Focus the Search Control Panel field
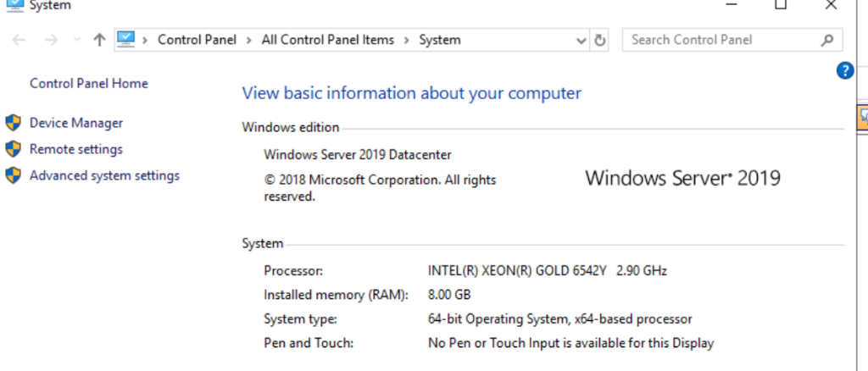Viewport: 868px width, 371px height. tap(732, 40)
